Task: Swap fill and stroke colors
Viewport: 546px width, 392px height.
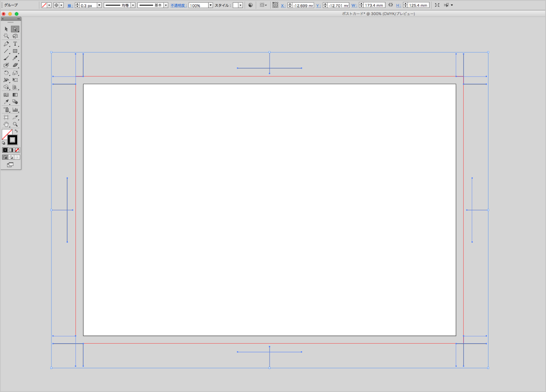Action: click(x=16, y=131)
